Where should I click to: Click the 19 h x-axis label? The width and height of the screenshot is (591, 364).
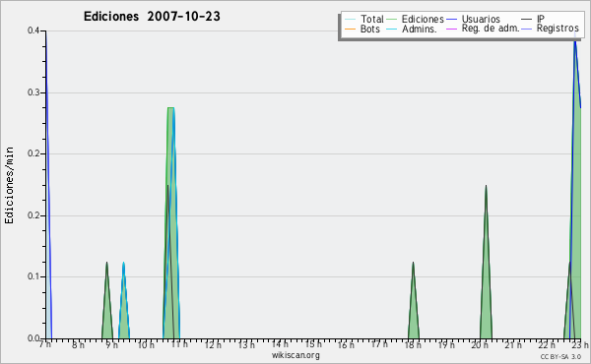coord(446,344)
